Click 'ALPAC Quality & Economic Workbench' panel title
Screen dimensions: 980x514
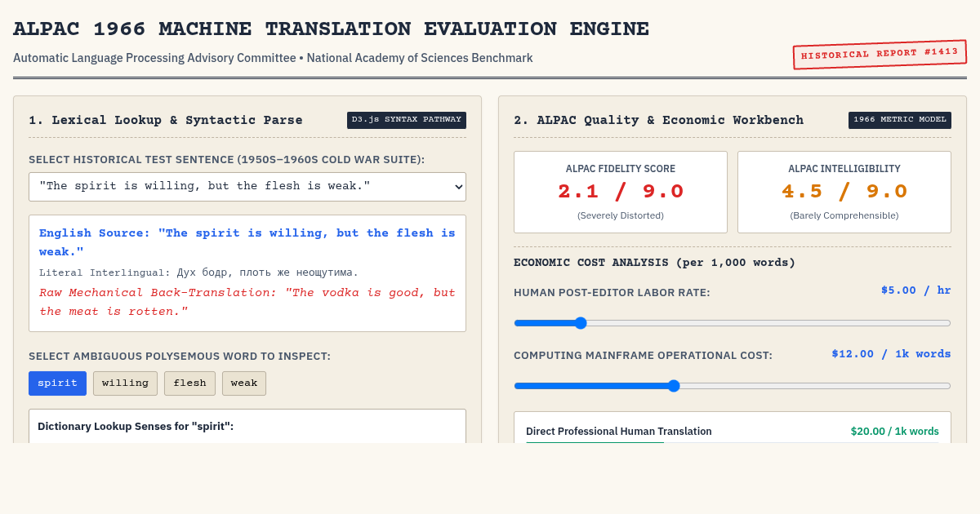[x=658, y=120]
